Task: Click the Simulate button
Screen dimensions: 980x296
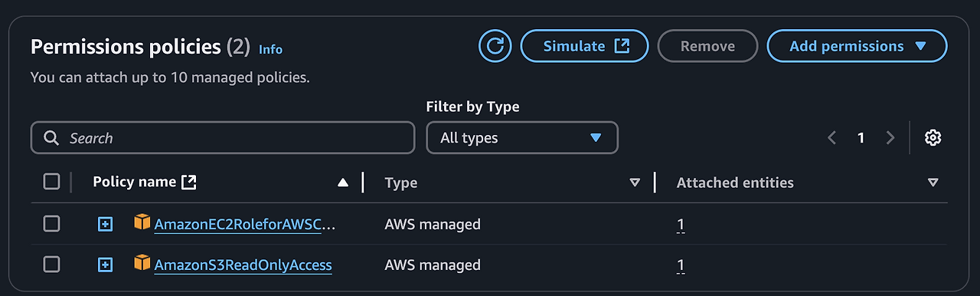Action: 584,46
